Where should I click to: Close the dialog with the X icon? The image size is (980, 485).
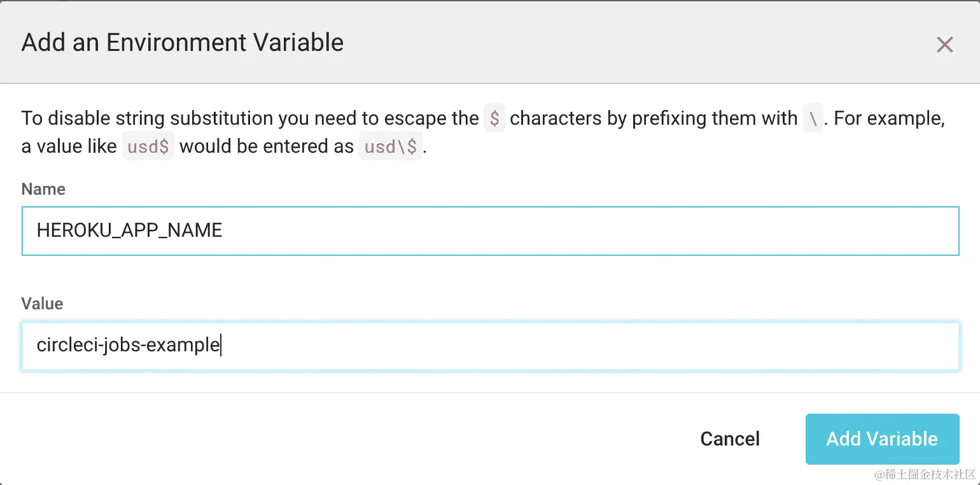pyautogui.click(x=944, y=45)
